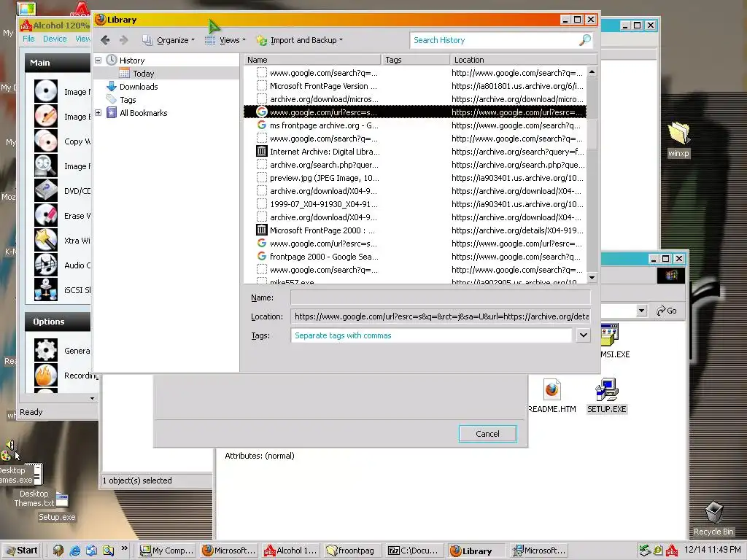Select 'ms frontpage archive.org - G...' entry
This screenshot has width=747, height=560.
point(414,125)
